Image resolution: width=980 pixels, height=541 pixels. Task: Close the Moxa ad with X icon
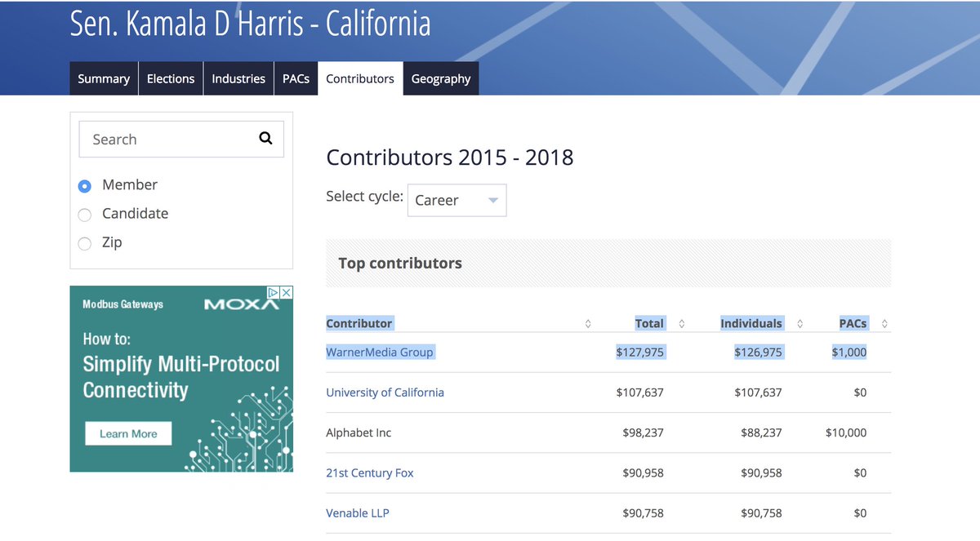(286, 292)
